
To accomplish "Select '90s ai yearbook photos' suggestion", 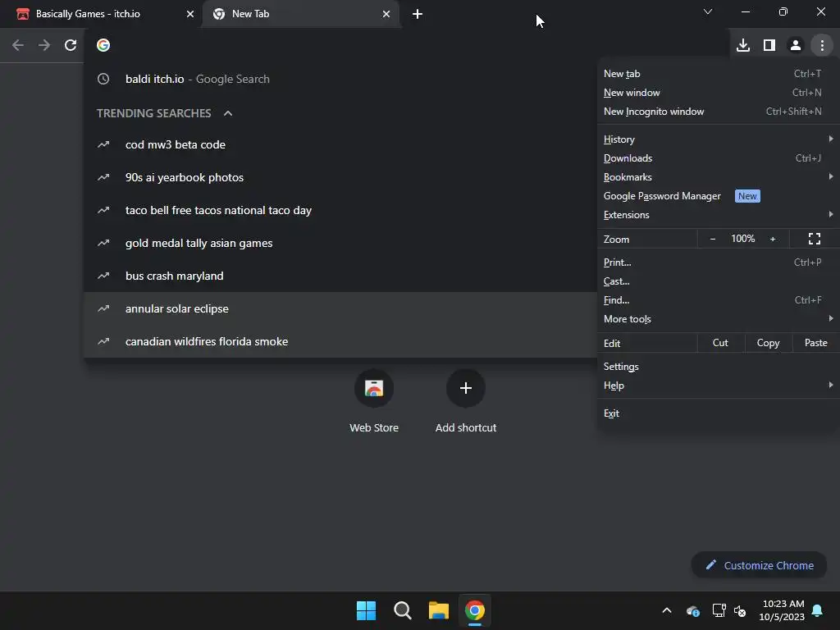I will 340,177.
